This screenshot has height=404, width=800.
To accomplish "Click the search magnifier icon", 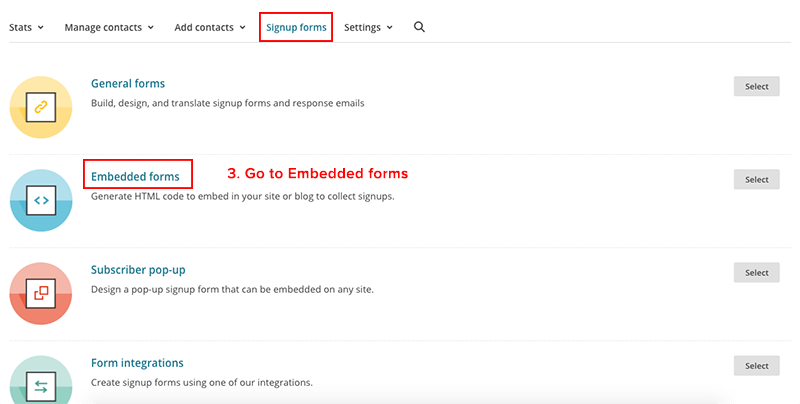I will [x=419, y=27].
